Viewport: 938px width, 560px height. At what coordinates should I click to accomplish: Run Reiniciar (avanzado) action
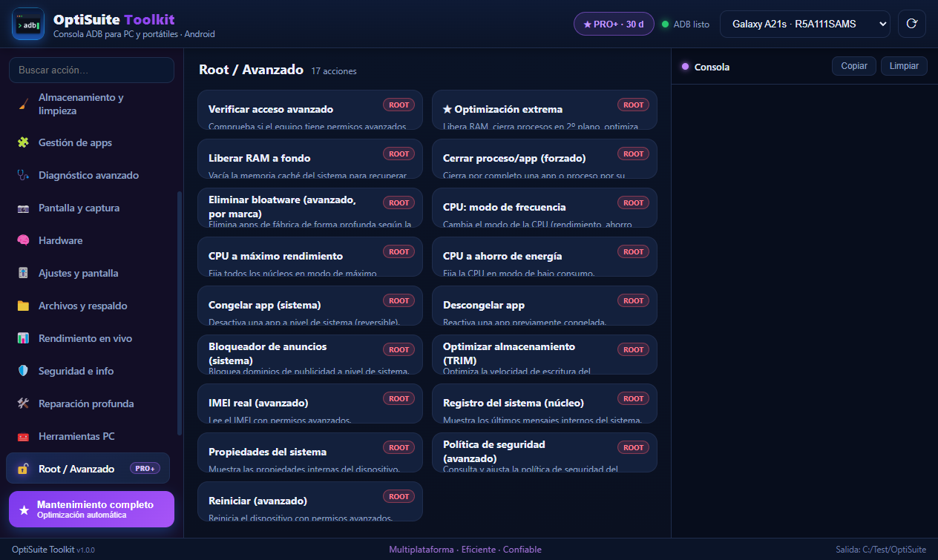(310, 501)
